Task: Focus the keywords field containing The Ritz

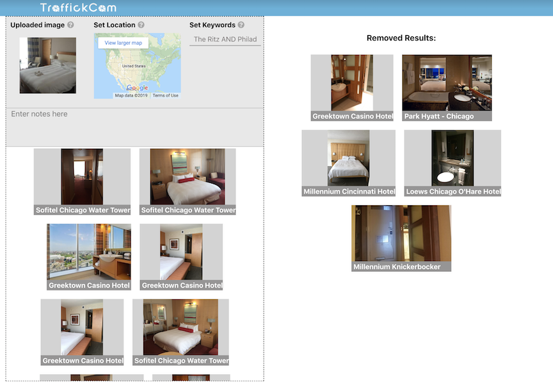Action: pyautogui.click(x=225, y=39)
